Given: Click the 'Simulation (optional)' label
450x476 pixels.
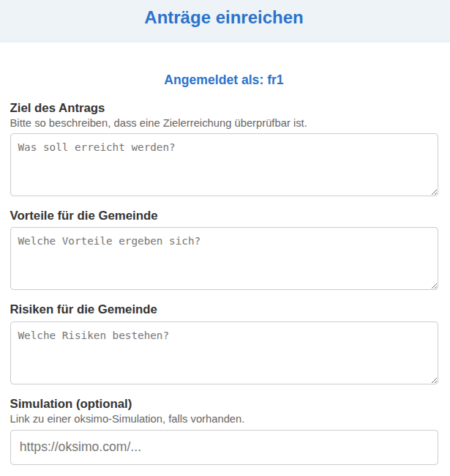Looking at the screenshot, I should [71, 404].
